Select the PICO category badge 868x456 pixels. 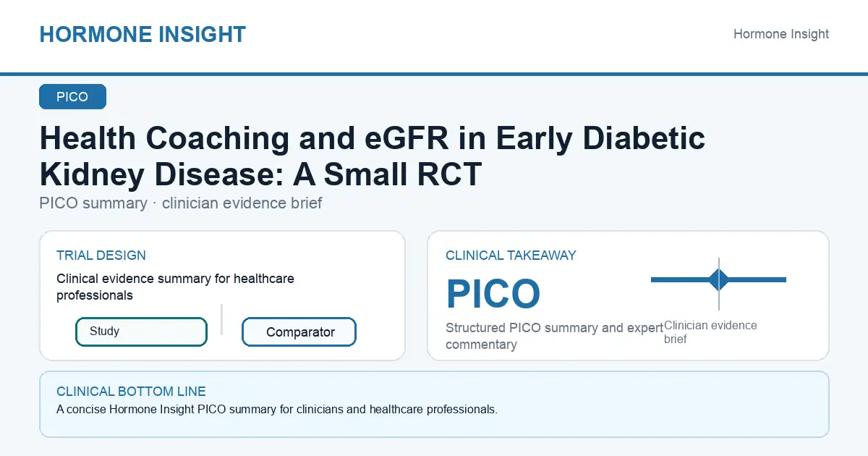pos(72,97)
